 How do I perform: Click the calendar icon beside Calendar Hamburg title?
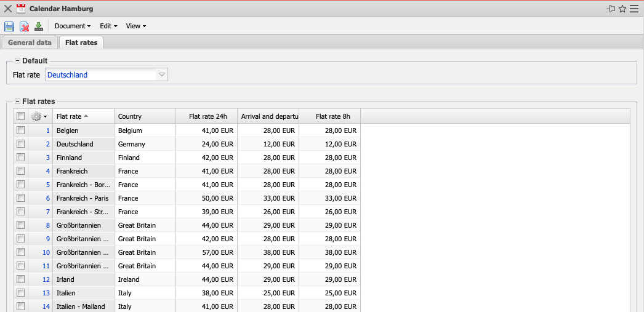point(21,9)
